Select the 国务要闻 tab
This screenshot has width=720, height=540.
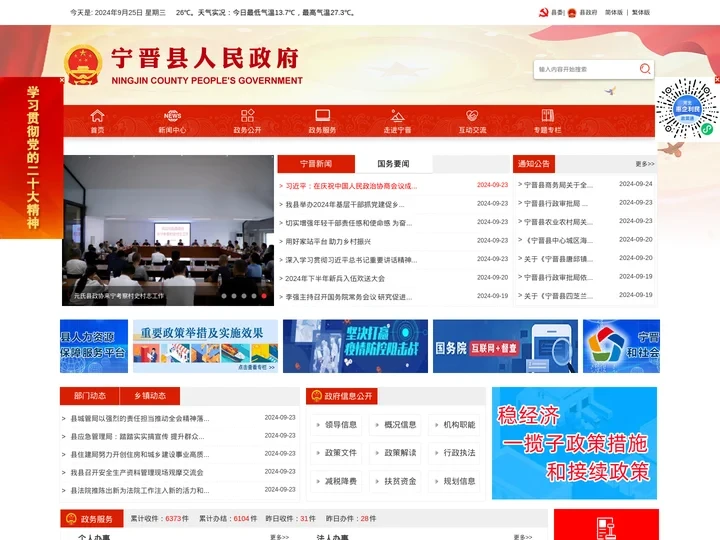[x=393, y=164]
